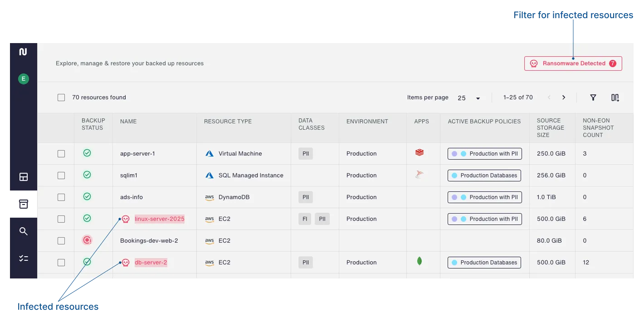Click the green backup status of app-server-1
Screen dimensions: 644x322
[87, 153]
